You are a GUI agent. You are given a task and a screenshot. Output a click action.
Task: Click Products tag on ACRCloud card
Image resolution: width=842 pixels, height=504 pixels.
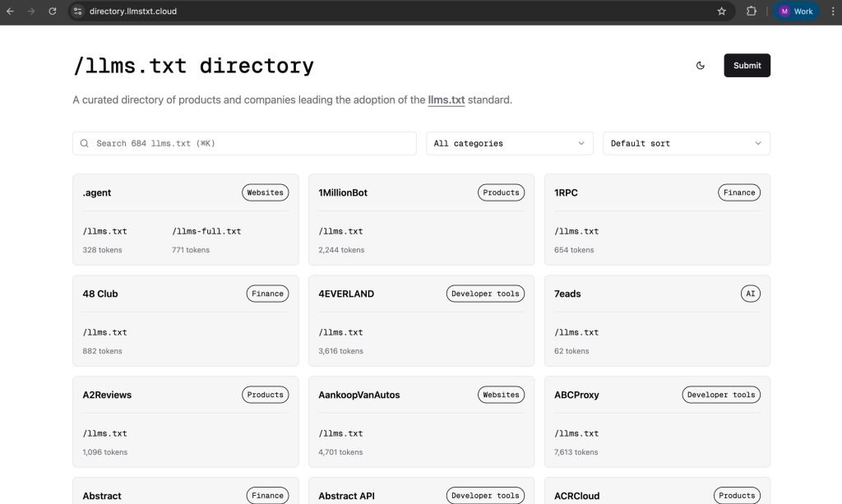coord(737,496)
